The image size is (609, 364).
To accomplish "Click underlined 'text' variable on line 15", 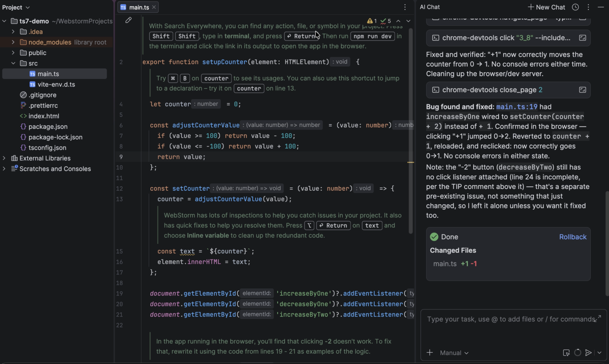I will point(187,251).
